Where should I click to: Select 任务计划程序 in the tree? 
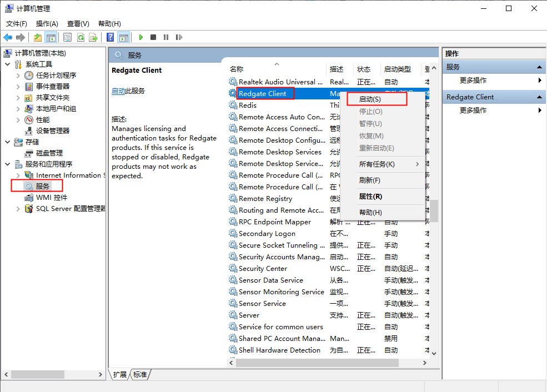[56, 76]
